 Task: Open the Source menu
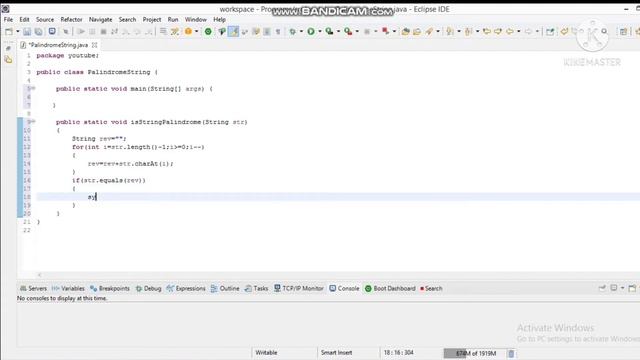point(45,20)
